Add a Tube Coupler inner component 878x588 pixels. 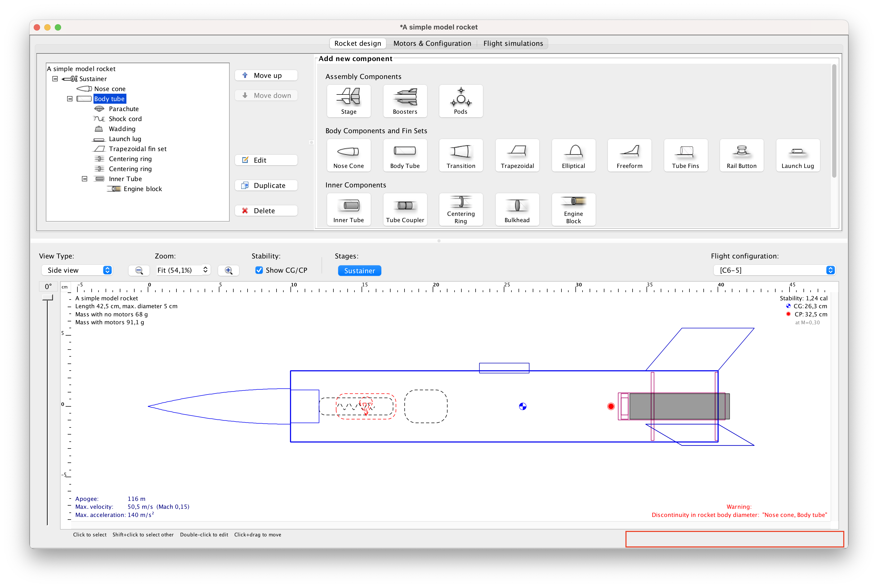tap(405, 209)
